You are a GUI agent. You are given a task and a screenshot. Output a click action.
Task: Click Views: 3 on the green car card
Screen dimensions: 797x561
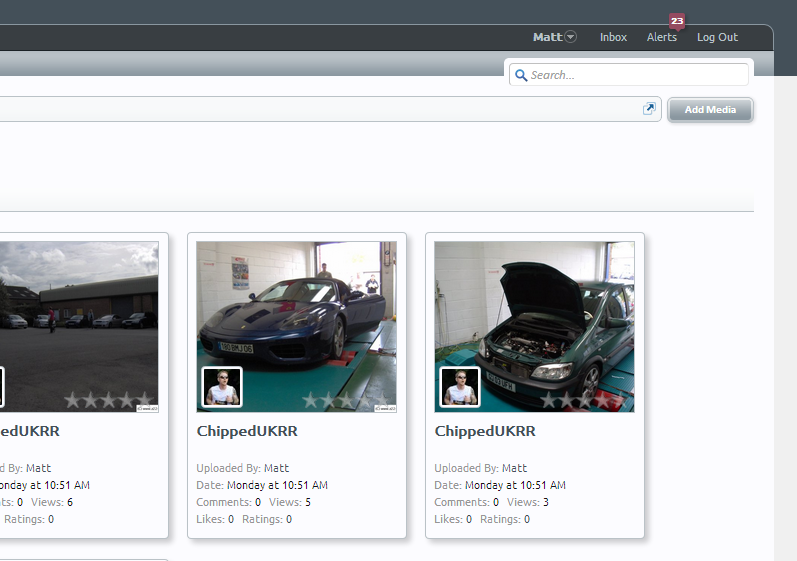[528, 502]
